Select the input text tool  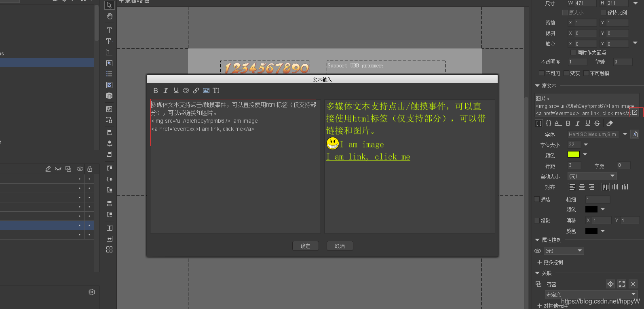(x=109, y=52)
